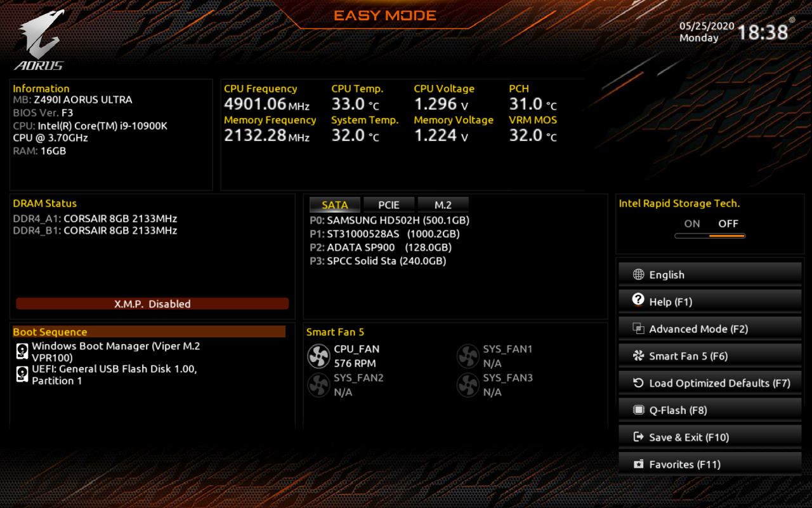Image resolution: width=812 pixels, height=508 pixels.
Task: Click the 18:38 clock display
Action: (763, 32)
